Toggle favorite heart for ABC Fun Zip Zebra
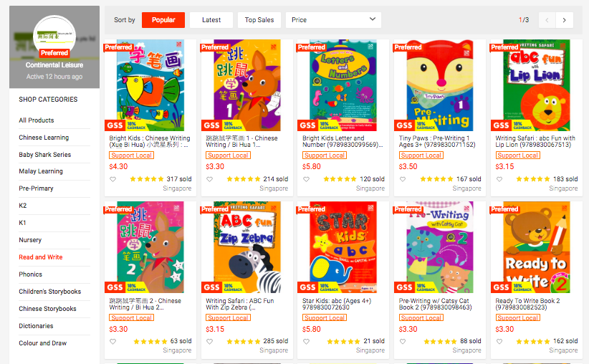Screen dimensions: 589x364 click(x=210, y=342)
